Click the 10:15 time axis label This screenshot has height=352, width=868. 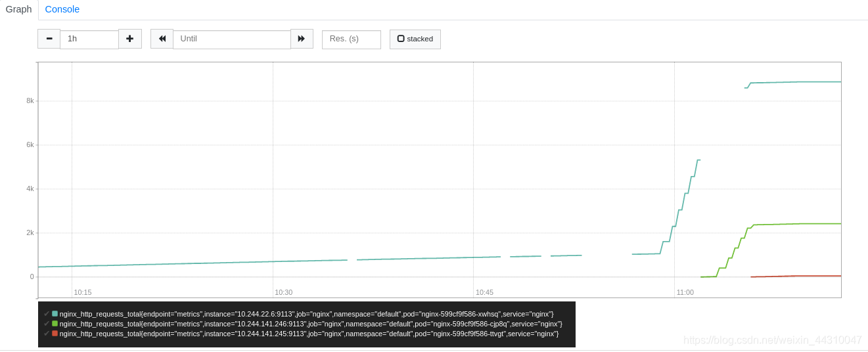tap(83, 292)
